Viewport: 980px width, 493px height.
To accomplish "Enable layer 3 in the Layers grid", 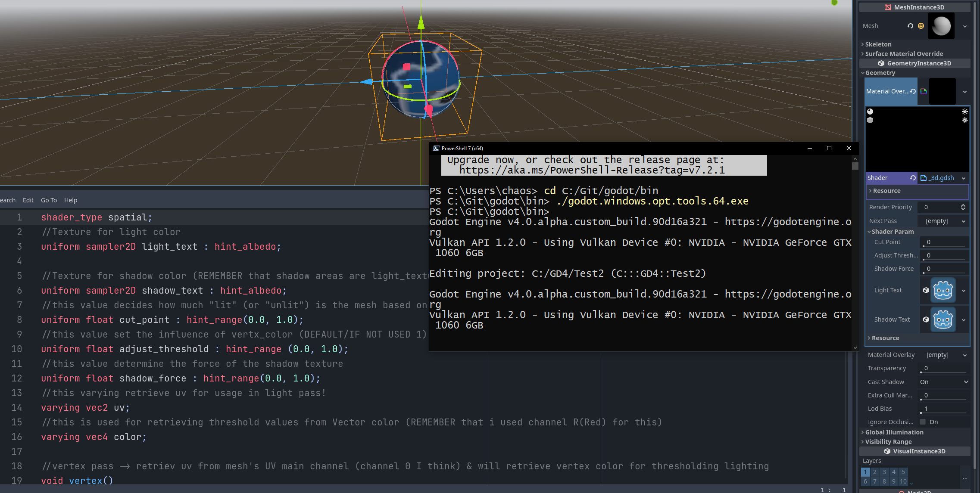I will pos(884,472).
